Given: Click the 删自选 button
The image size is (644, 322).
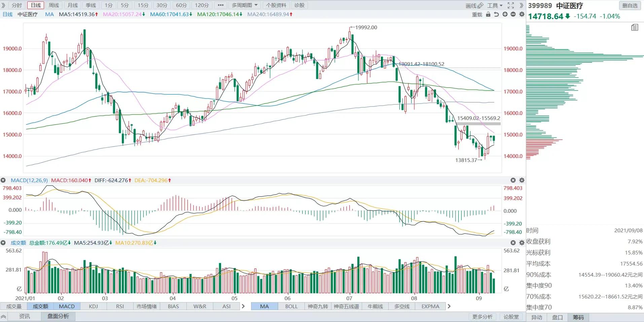Looking at the screenshot, I should pyautogui.click(x=630, y=5).
